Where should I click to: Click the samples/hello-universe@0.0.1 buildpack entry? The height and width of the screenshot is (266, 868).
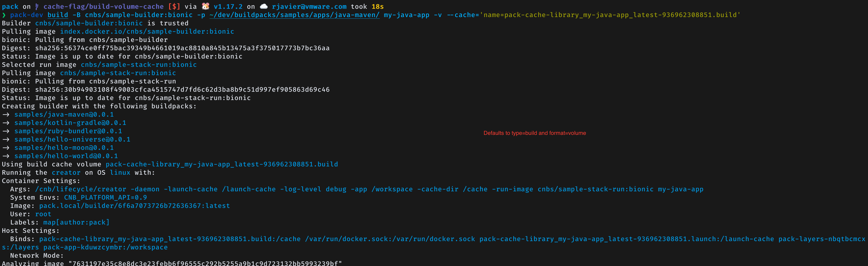pos(72,139)
